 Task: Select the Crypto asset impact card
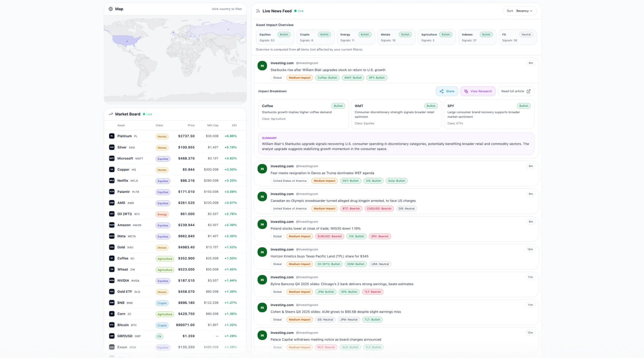pos(315,37)
